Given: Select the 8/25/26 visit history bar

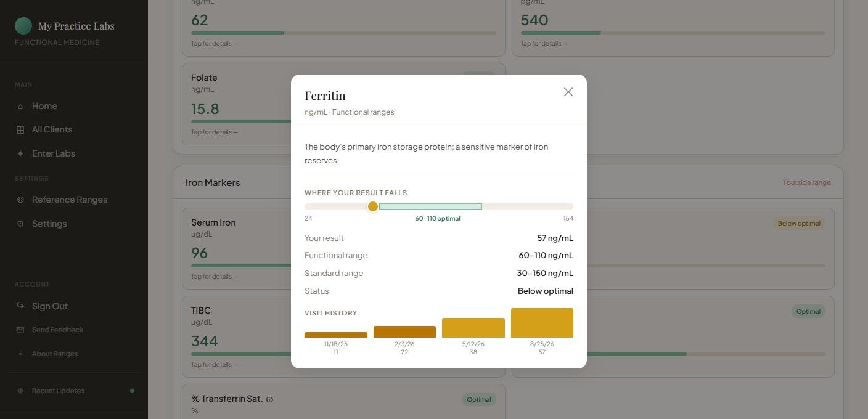Looking at the screenshot, I should [542, 323].
